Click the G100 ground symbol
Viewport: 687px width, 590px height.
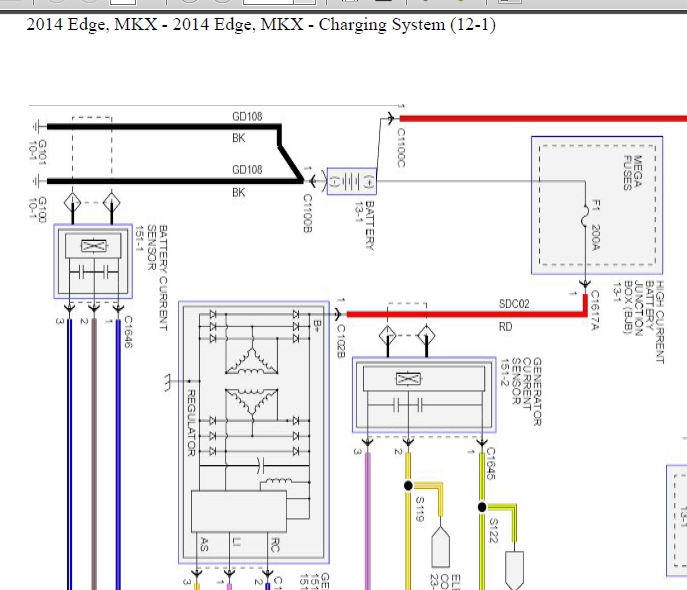pos(38,181)
